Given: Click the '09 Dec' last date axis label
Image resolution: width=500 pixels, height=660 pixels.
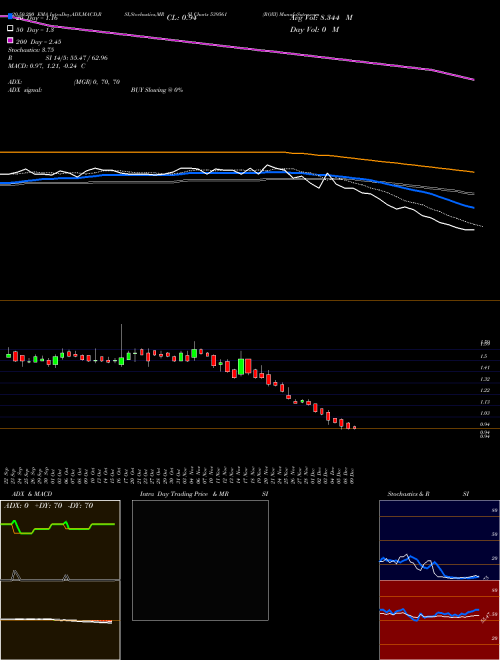Looking at the screenshot, I should (353, 476).
